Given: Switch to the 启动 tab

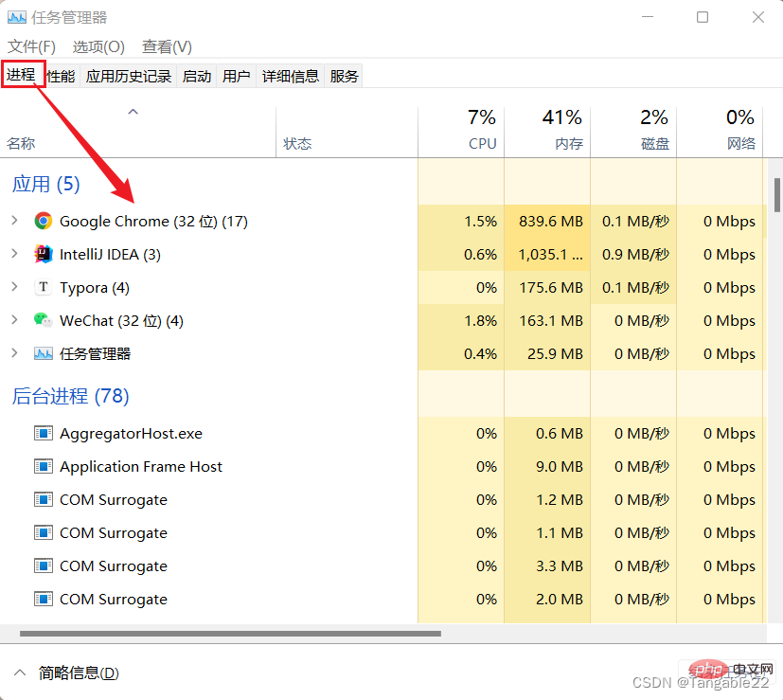Looking at the screenshot, I should 197,76.
